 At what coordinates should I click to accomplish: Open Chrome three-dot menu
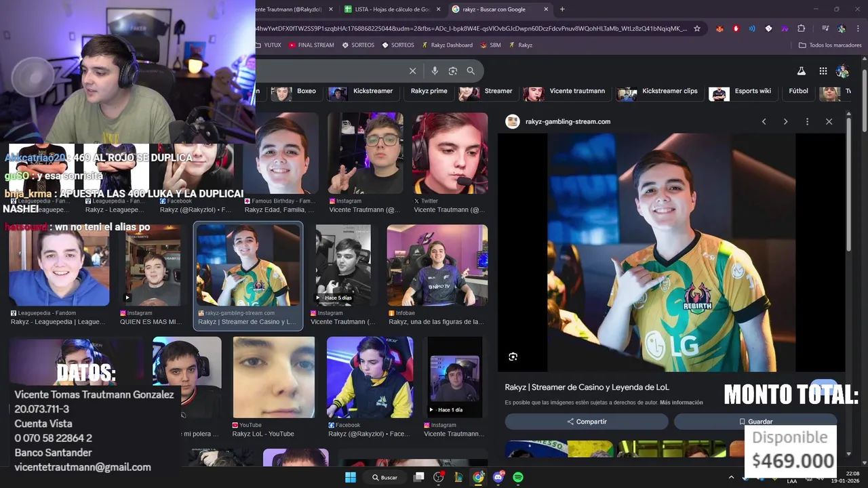click(x=857, y=28)
